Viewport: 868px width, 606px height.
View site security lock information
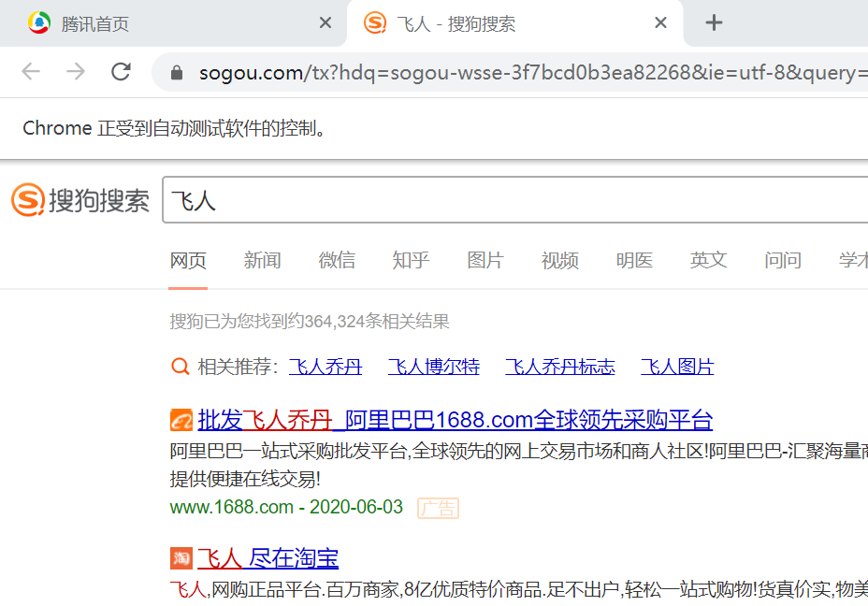pyautogui.click(x=177, y=73)
